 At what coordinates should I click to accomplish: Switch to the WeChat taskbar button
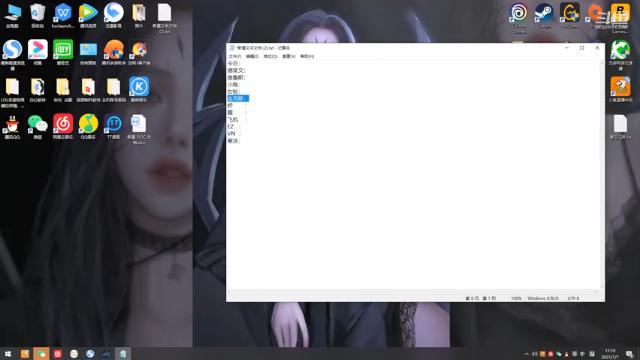click(x=41, y=354)
